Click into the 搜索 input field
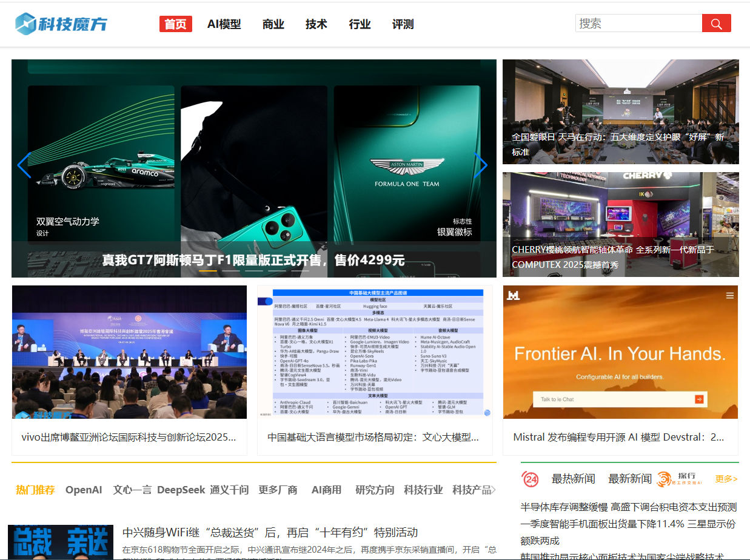This screenshot has width=750, height=560. point(638,24)
